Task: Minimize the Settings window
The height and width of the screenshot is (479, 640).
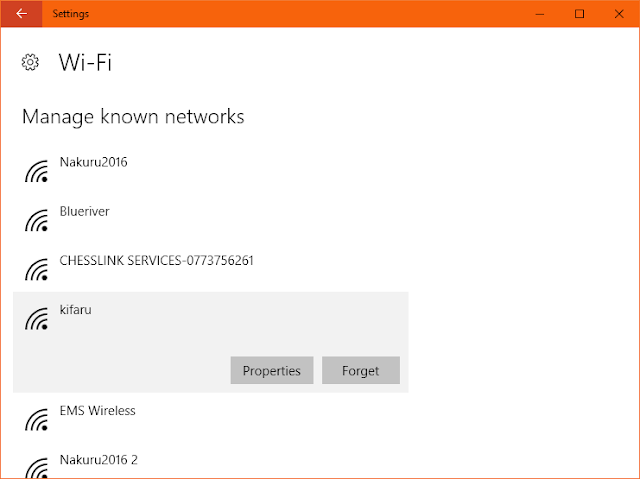Action: click(x=540, y=14)
